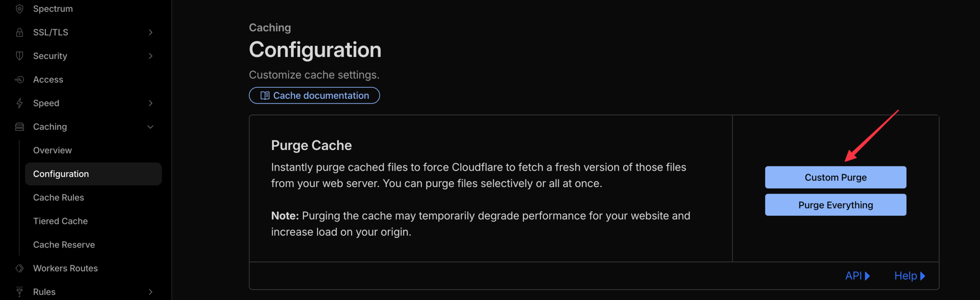
Task: Click the Spectrum shield icon in sidebar
Action: click(x=20, y=9)
